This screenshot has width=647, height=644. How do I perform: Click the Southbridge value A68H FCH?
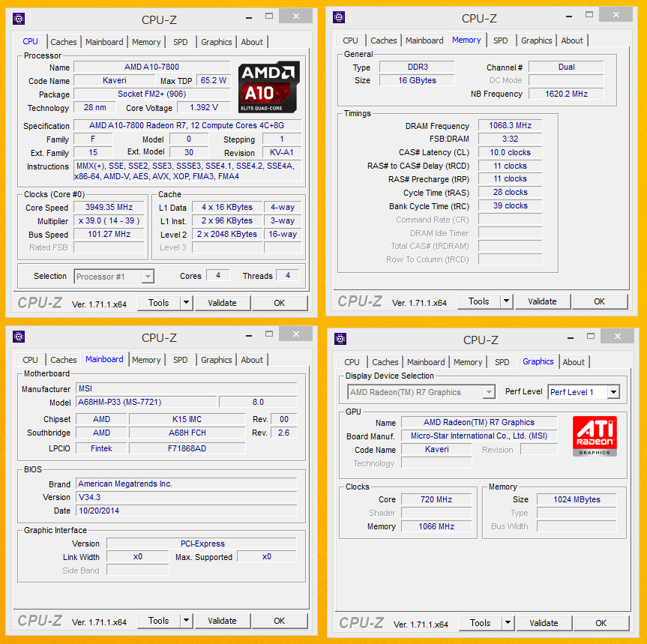pos(187,433)
